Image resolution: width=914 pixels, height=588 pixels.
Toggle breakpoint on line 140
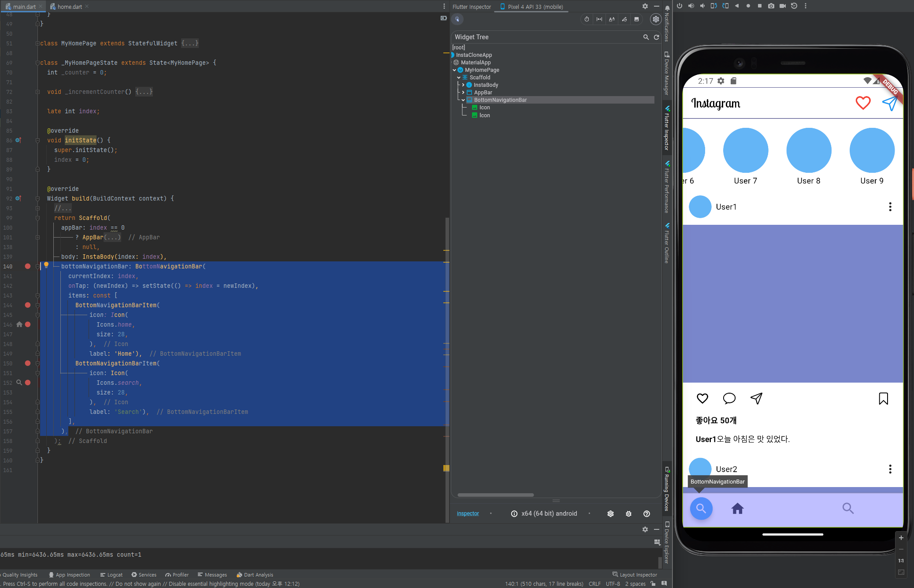click(28, 266)
